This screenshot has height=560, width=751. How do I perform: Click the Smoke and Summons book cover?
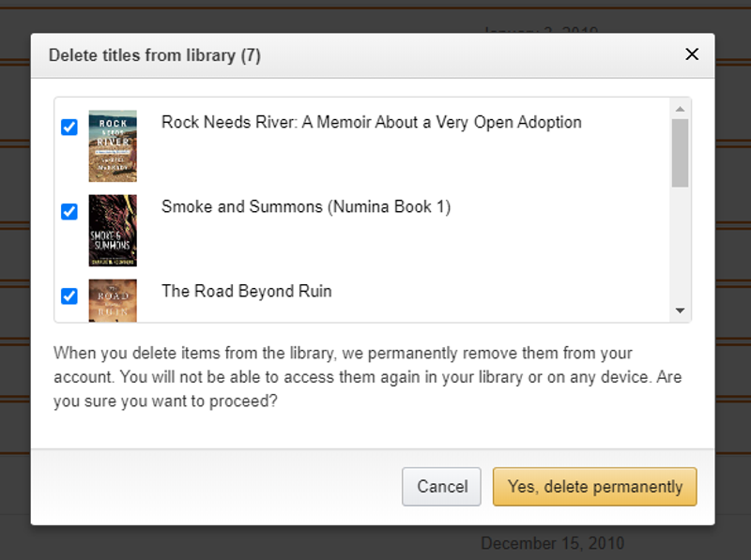coord(113,230)
